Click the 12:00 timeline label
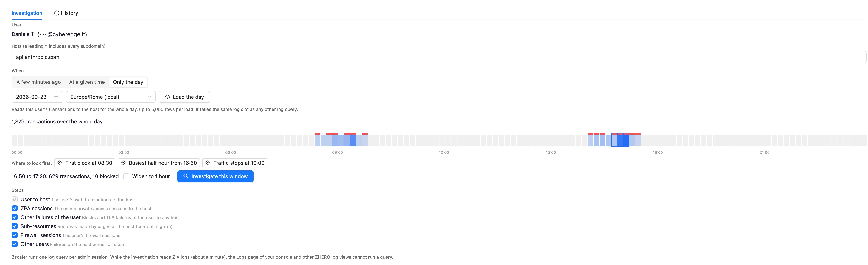 pyautogui.click(x=444, y=152)
